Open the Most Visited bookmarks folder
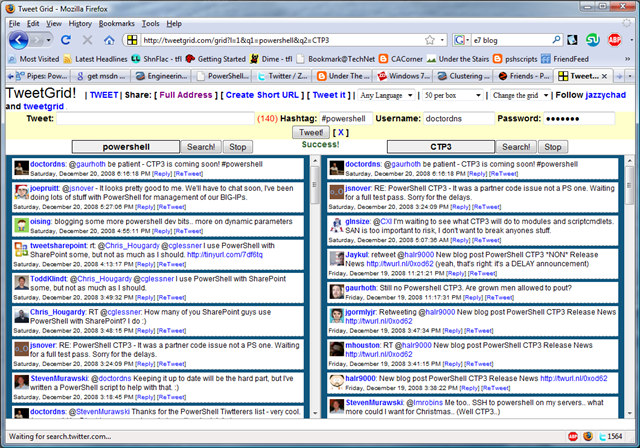 click(34, 59)
